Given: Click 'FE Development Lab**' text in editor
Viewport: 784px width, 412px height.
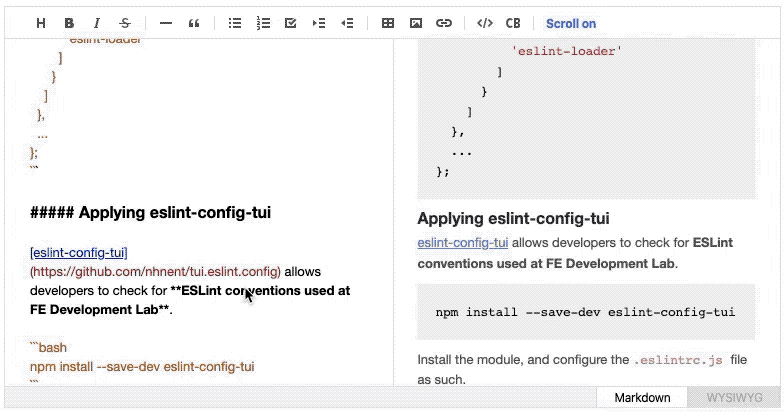Looking at the screenshot, I should tap(100, 310).
